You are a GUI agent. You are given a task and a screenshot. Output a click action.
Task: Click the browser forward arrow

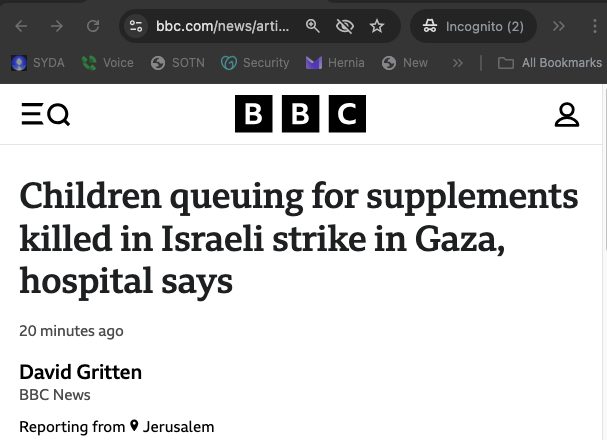point(57,26)
